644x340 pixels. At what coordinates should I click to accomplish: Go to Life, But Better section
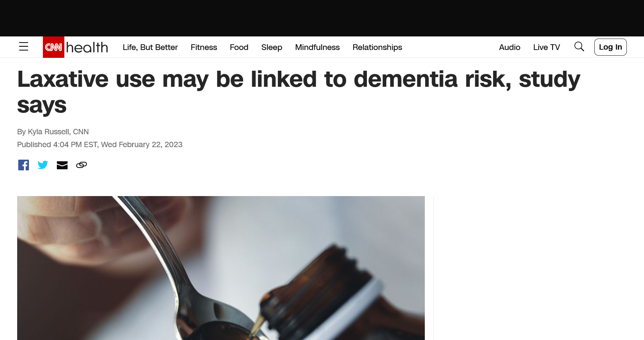tap(150, 47)
